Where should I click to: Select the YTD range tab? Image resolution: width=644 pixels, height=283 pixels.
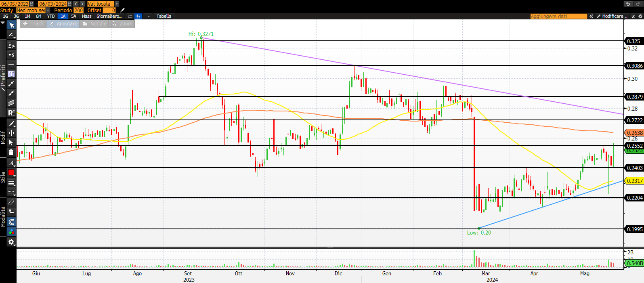[51, 16]
